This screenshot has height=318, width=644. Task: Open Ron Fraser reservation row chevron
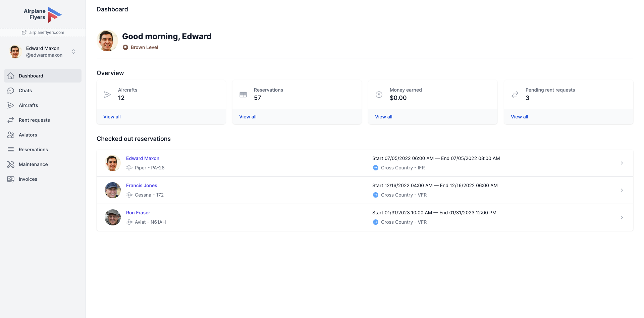[x=622, y=217]
